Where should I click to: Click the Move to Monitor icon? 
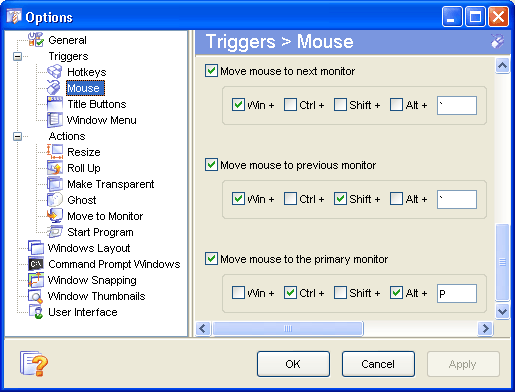[55, 216]
